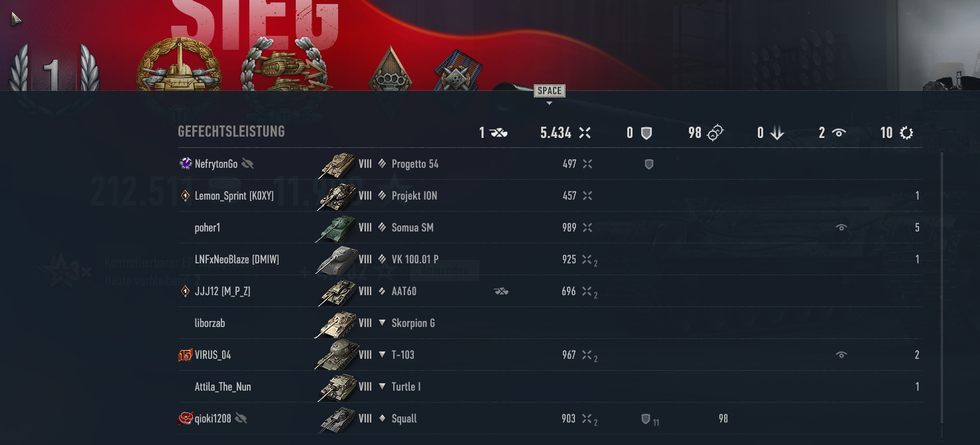Click the assisted damage icon next to 98
This screenshot has width=980, height=445.
(x=714, y=133)
